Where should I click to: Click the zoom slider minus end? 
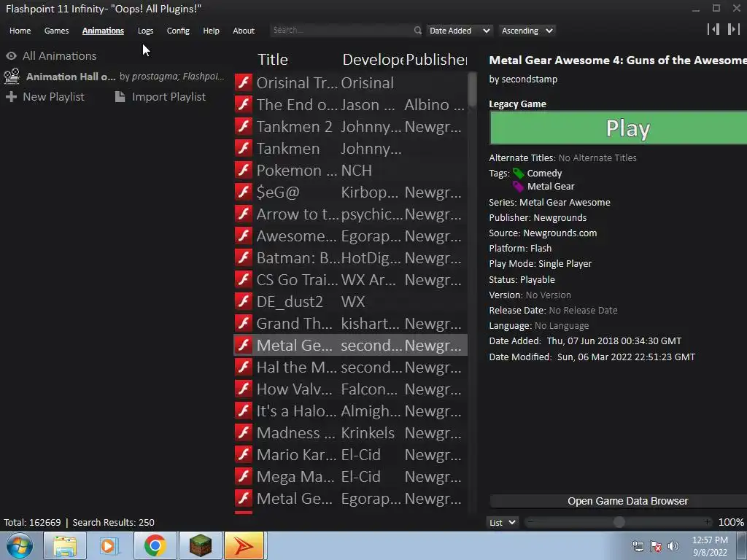pyautogui.click(x=530, y=522)
